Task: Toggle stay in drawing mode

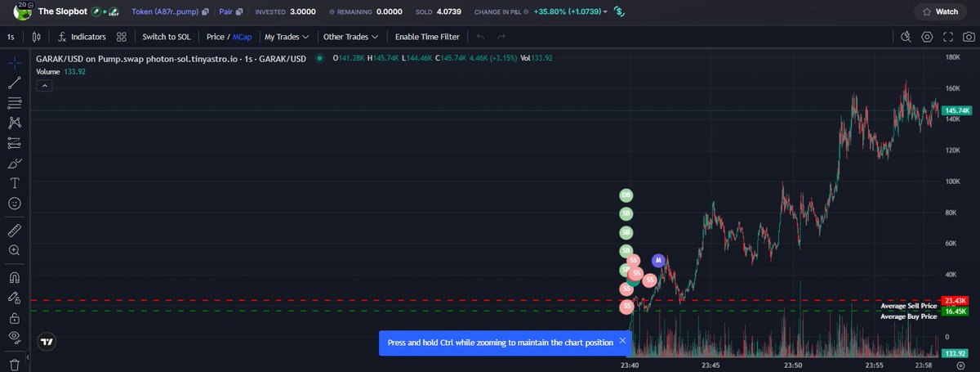Action: tap(15, 298)
